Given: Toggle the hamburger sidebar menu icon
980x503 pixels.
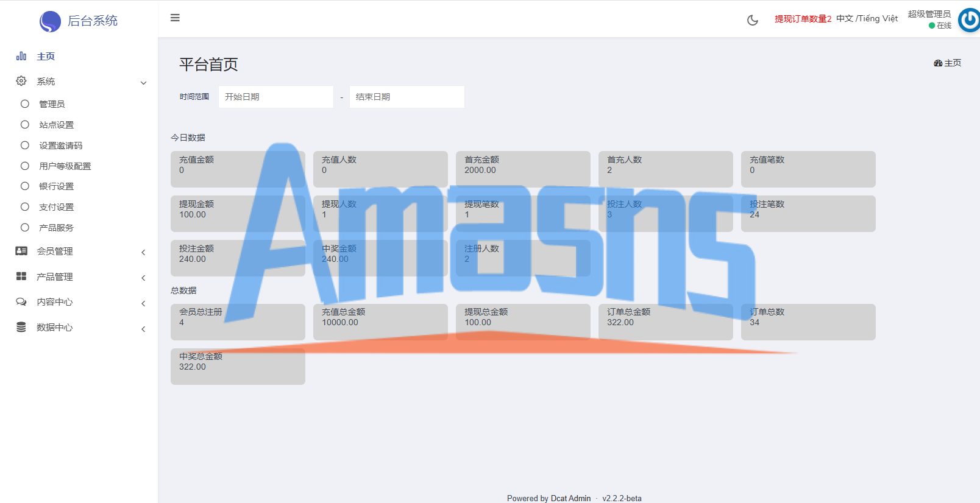Looking at the screenshot, I should [x=175, y=18].
